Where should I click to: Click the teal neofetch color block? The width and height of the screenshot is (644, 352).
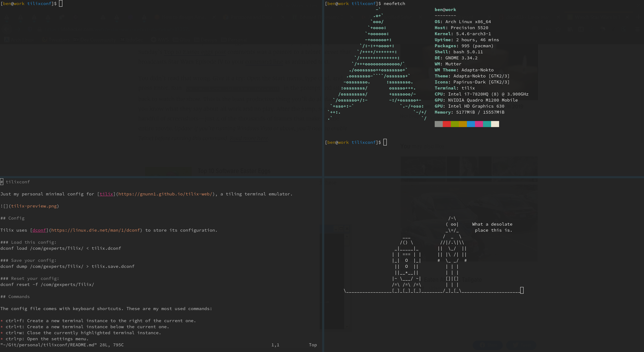click(487, 124)
